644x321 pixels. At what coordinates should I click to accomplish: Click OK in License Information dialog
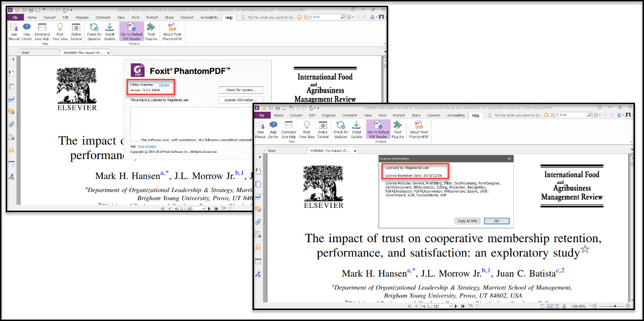pos(496,221)
